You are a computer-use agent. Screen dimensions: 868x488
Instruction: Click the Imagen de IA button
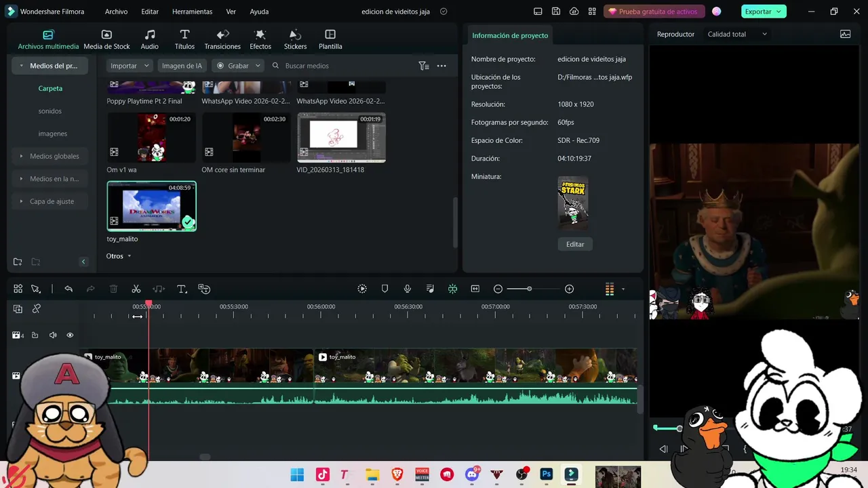pyautogui.click(x=182, y=66)
